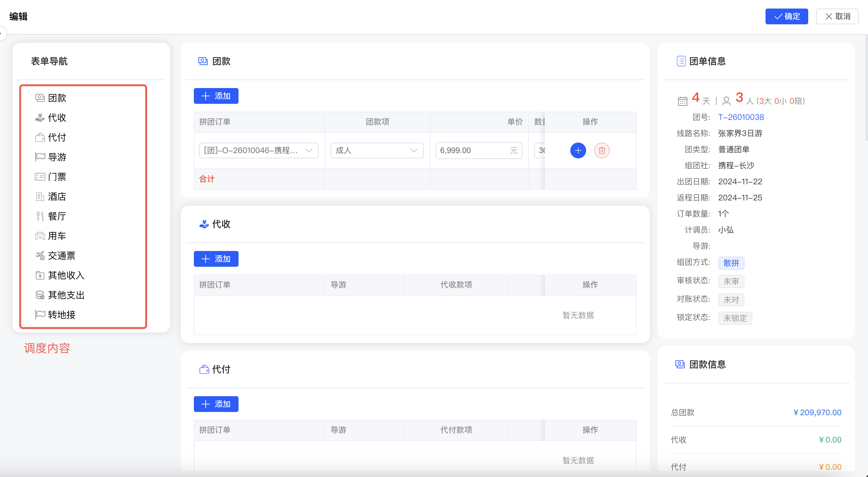Image resolution: width=868 pixels, height=477 pixels.
Task: Click the 酒店 building navigation icon
Action: click(40, 196)
